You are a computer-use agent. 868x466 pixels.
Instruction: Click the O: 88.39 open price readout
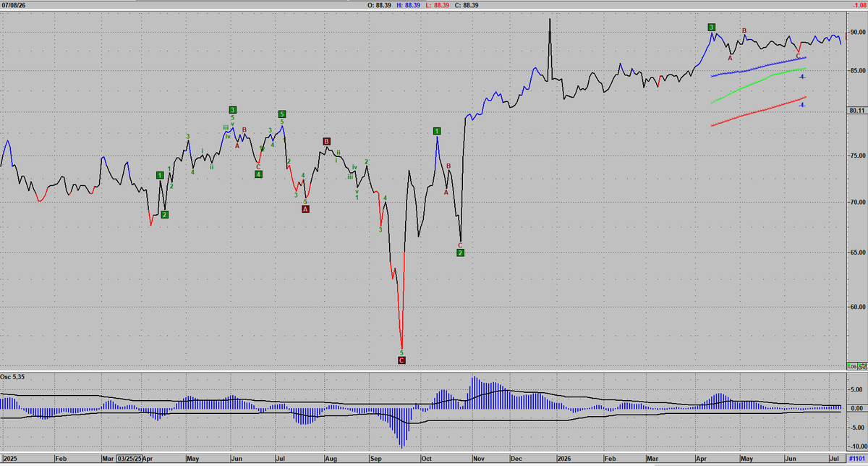(380, 5)
